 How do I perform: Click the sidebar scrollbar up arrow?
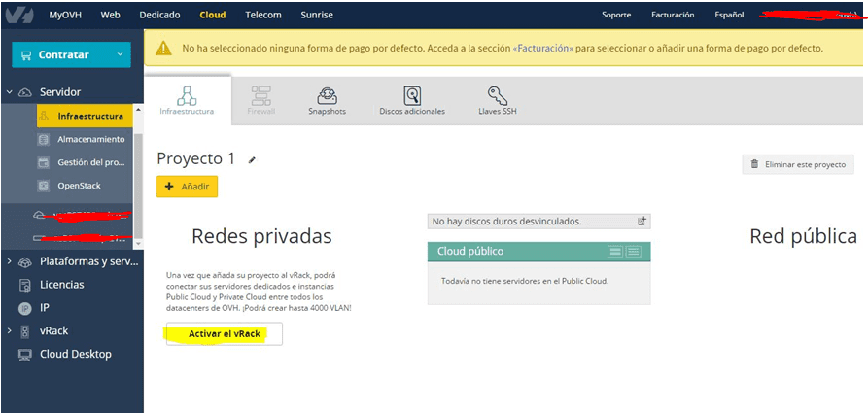(x=138, y=110)
